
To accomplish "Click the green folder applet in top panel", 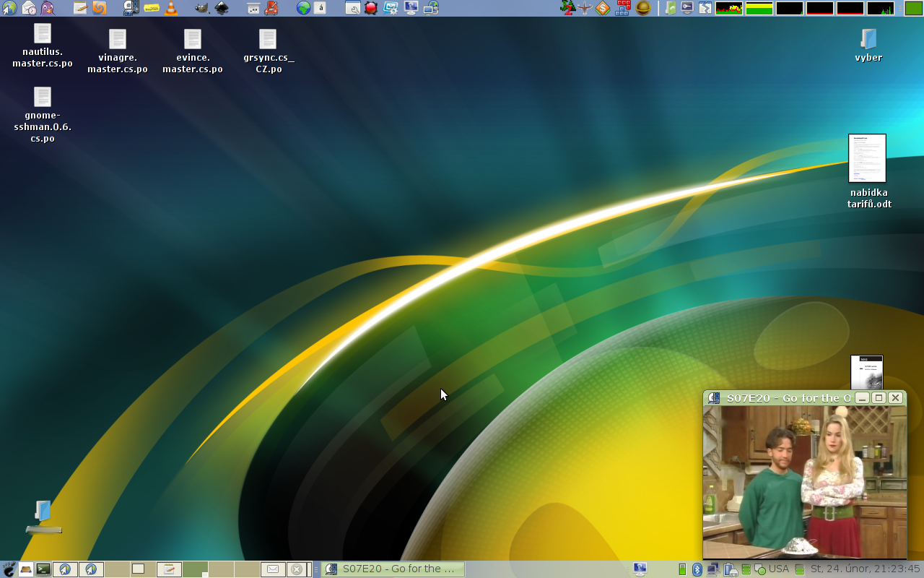I will 671,8.
